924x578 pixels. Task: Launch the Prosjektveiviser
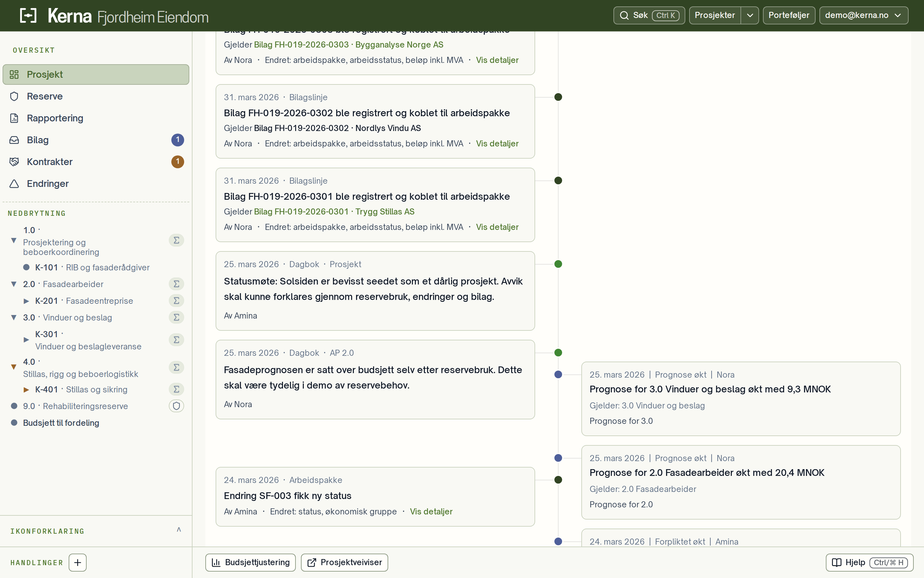coord(344,562)
